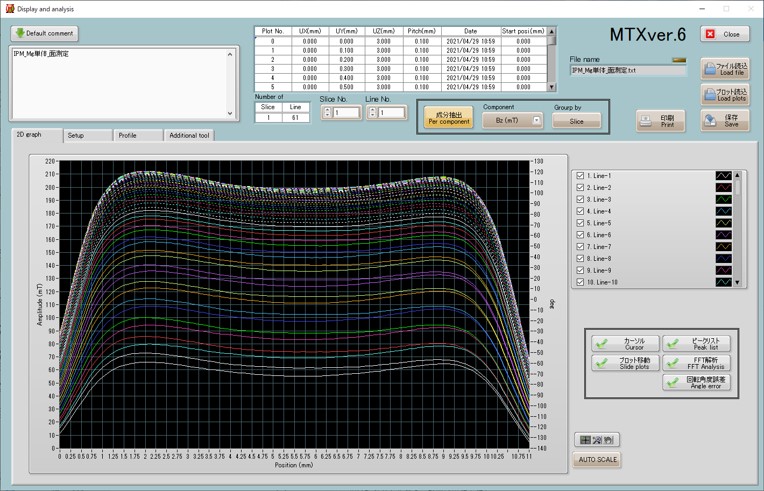Click Line-5 plot color swatch
Image resolution: width=764 pixels, height=491 pixels.
point(724,223)
